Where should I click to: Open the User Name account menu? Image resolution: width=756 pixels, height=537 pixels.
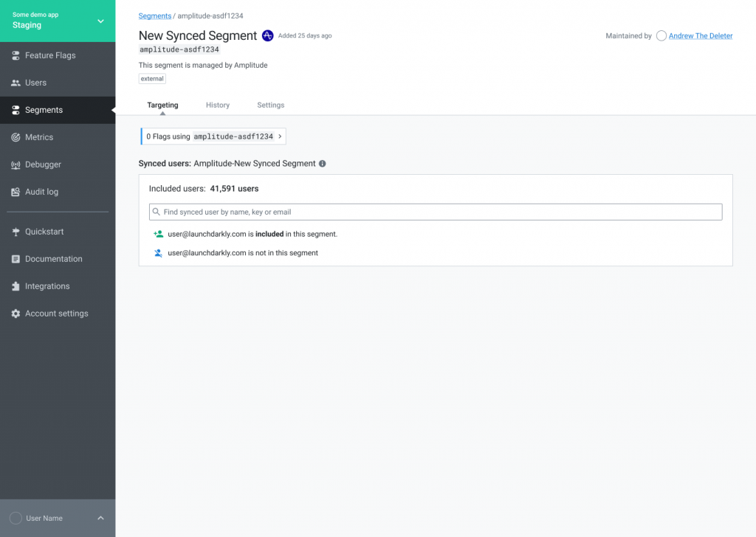(58, 518)
